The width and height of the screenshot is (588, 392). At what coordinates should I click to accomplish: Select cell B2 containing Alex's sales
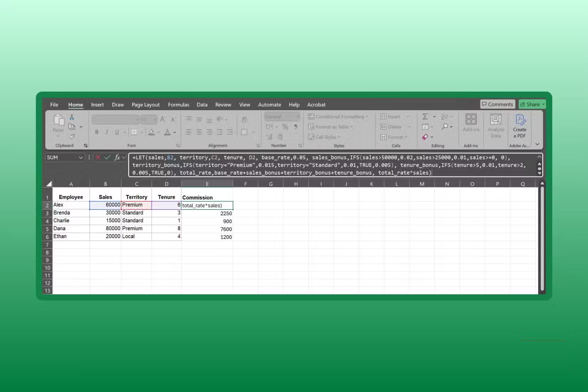(x=105, y=205)
